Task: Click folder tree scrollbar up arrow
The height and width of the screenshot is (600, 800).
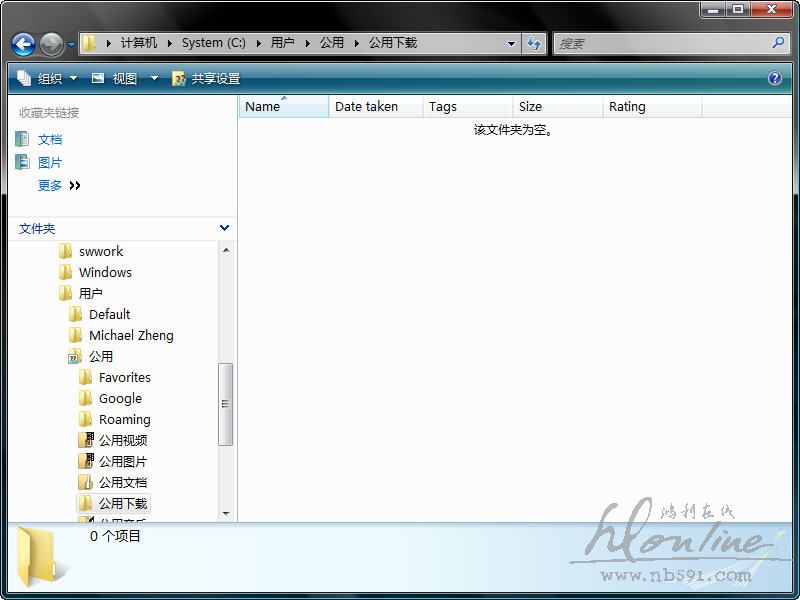Action: (226, 250)
